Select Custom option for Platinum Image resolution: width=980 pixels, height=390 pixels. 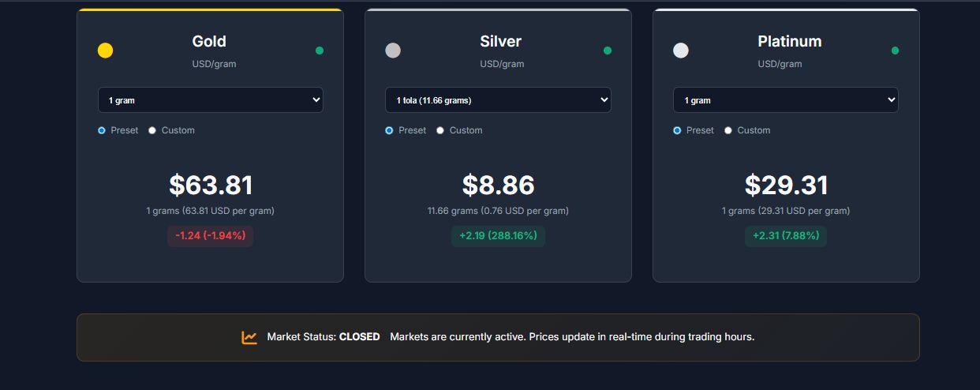click(x=728, y=130)
